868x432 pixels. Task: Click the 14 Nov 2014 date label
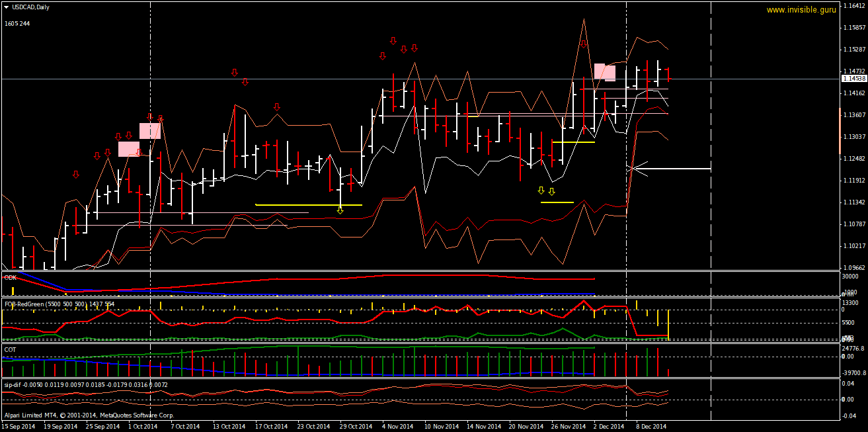(x=483, y=427)
